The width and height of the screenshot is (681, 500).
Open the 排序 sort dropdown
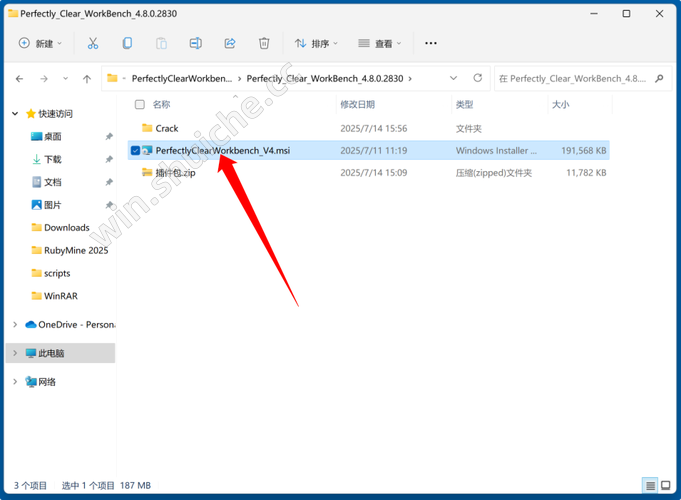coord(316,43)
